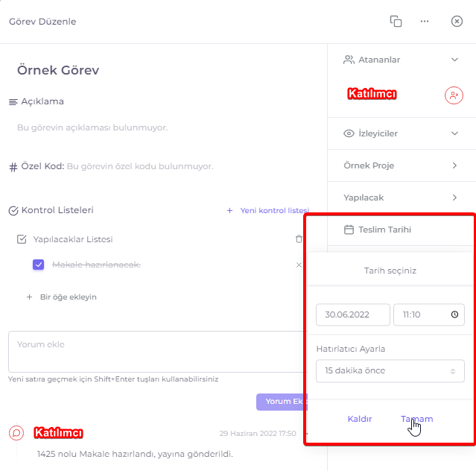Open the Örnek Proje project selector
476x471 pixels.
click(x=401, y=165)
